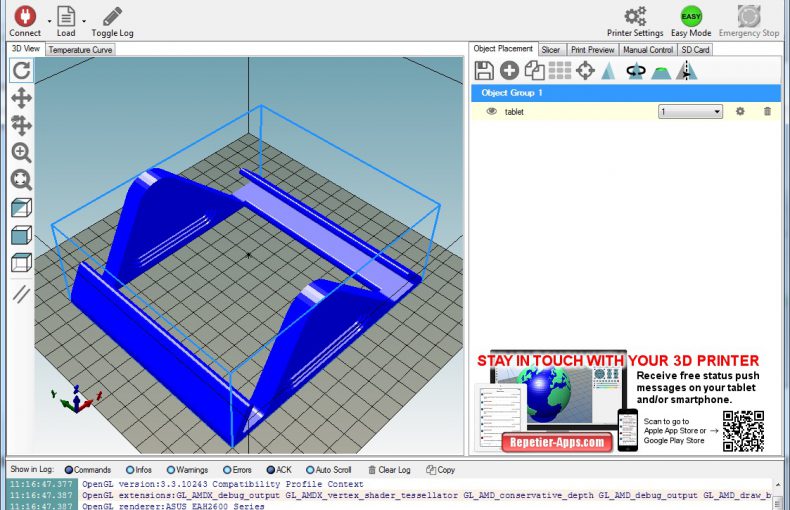The height and width of the screenshot is (510, 790).
Task: Activate the move object tool
Action: 21,125
